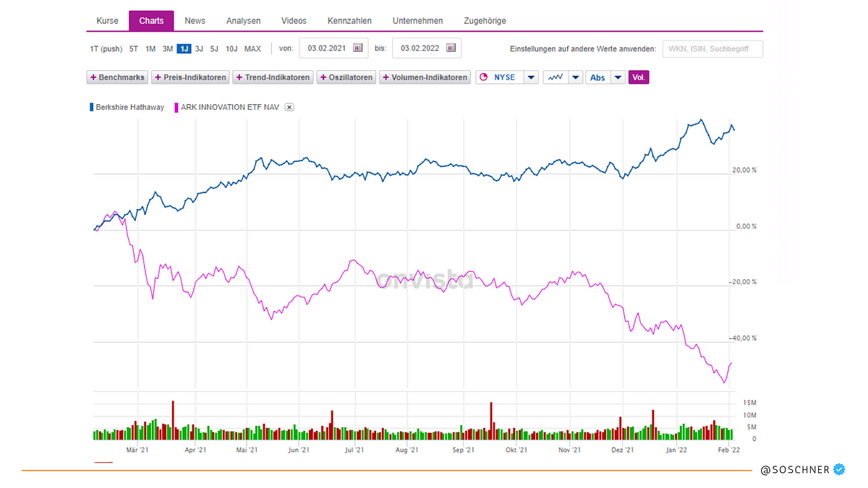
Task: Click the line chart type icon
Action: click(x=556, y=77)
